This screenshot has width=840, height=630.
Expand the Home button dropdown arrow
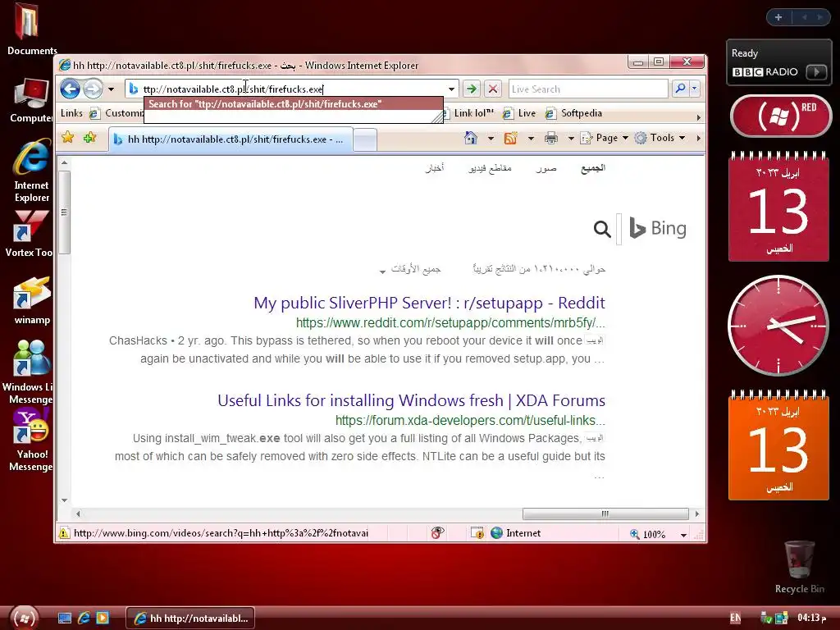point(491,138)
